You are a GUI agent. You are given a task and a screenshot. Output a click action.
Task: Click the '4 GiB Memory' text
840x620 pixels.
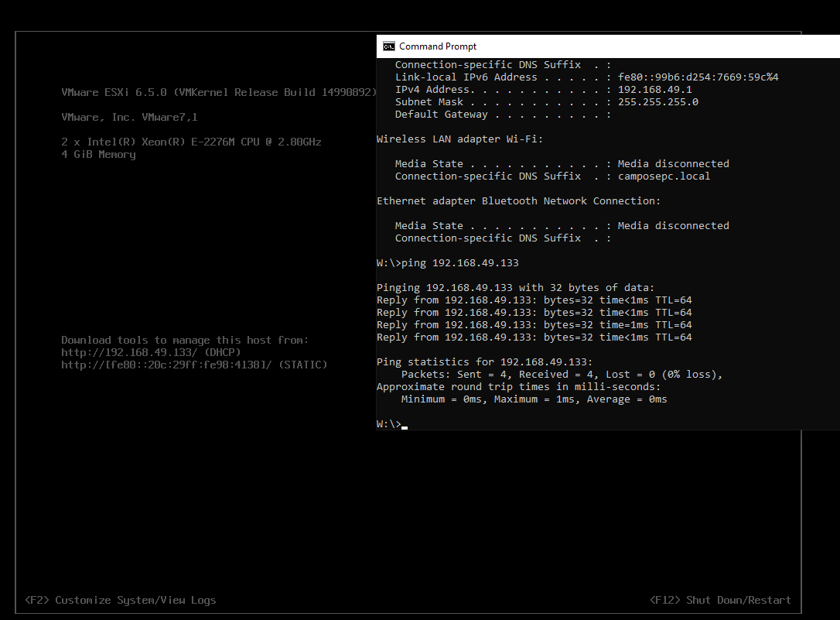(98, 154)
